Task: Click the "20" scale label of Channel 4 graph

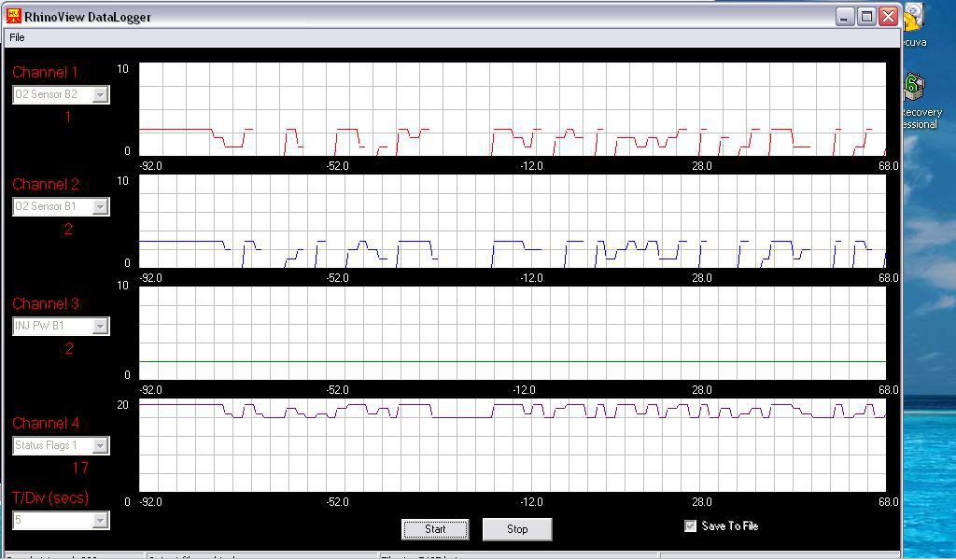Action: [122, 405]
